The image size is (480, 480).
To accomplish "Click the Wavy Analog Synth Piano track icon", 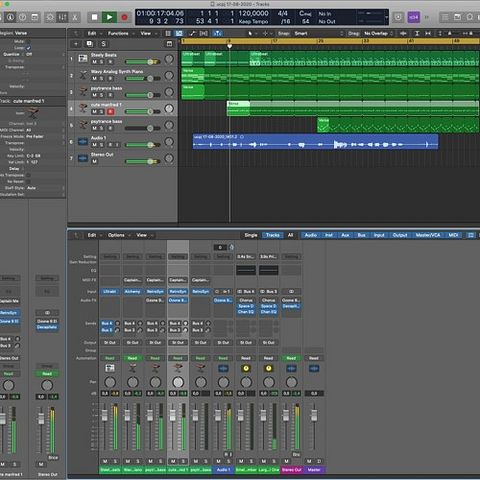I will point(83,75).
